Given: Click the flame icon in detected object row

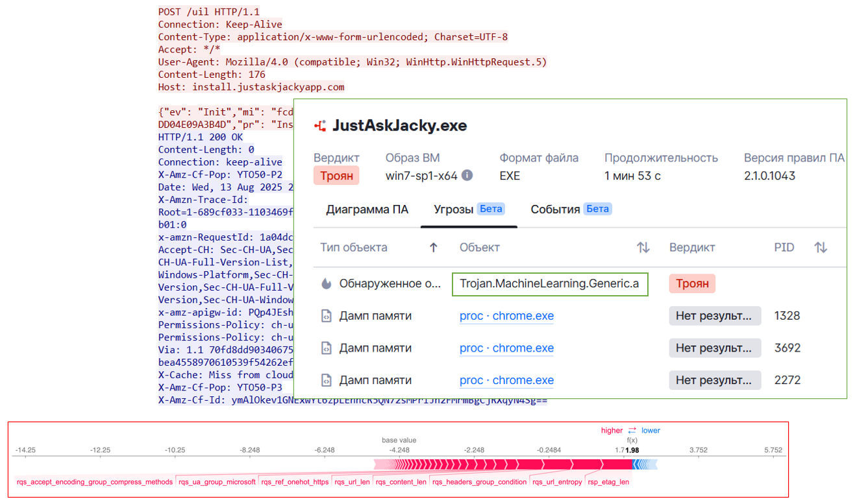Looking at the screenshot, I should tap(326, 283).
